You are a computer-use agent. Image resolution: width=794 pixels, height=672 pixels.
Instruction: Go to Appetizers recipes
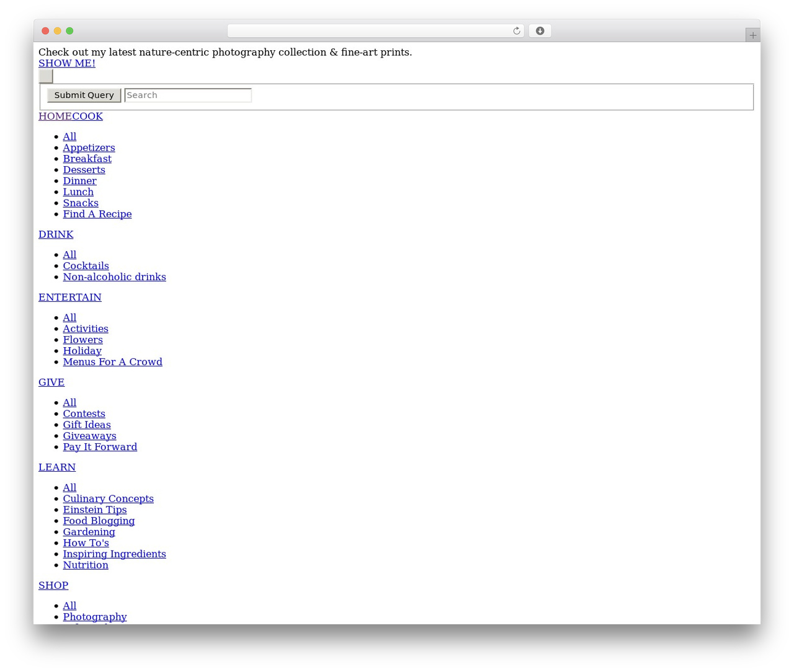click(x=89, y=148)
